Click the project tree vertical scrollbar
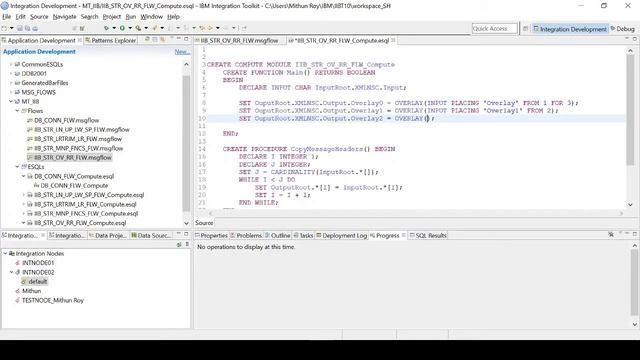 (x=186, y=144)
